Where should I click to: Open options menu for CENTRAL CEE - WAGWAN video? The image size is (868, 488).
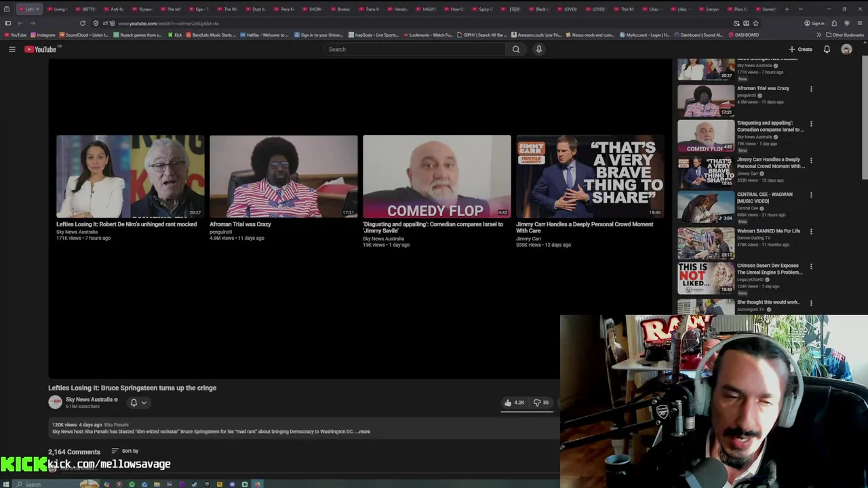pos(811,195)
